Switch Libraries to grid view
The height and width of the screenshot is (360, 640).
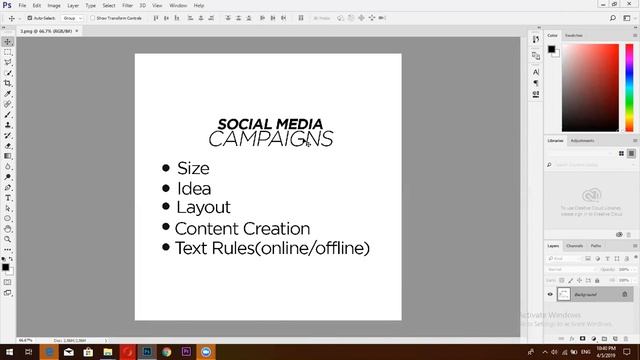621,153
